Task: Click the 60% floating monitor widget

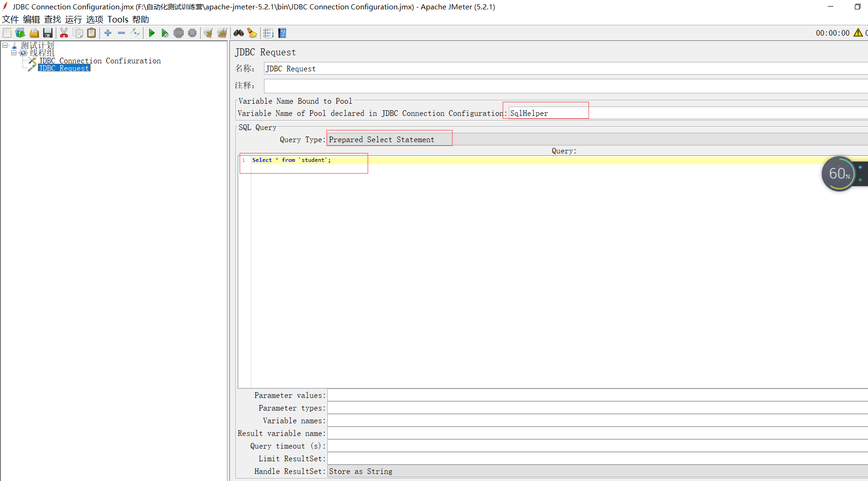Action: click(839, 174)
